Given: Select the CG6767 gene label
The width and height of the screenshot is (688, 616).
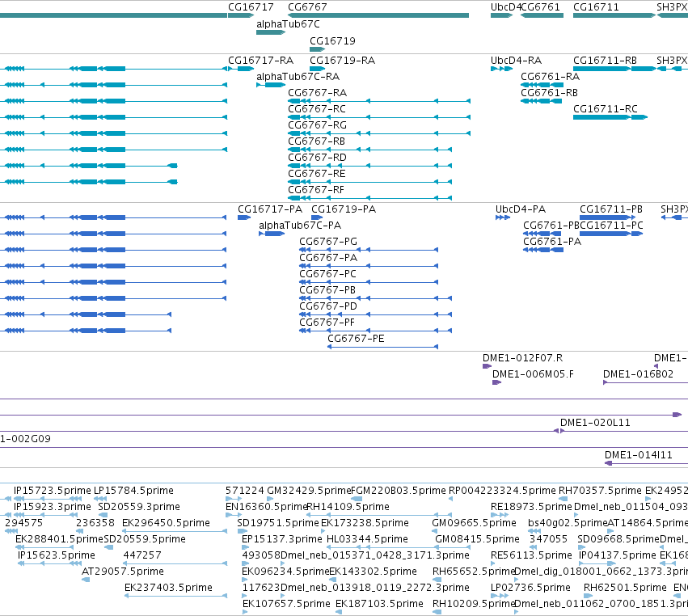Looking at the screenshot, I should click(307, 7).
